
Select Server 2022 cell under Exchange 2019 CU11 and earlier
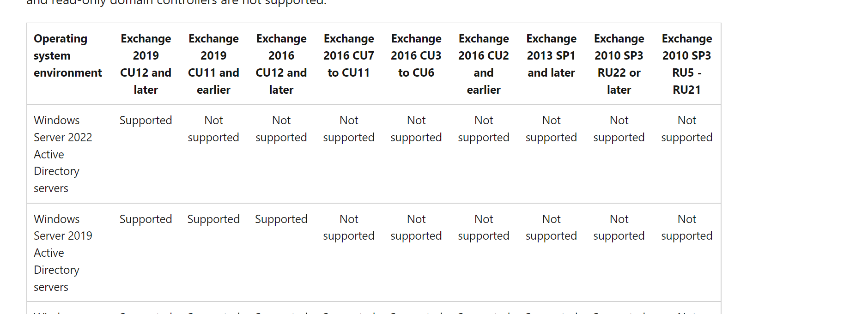(x=213, y=129)
